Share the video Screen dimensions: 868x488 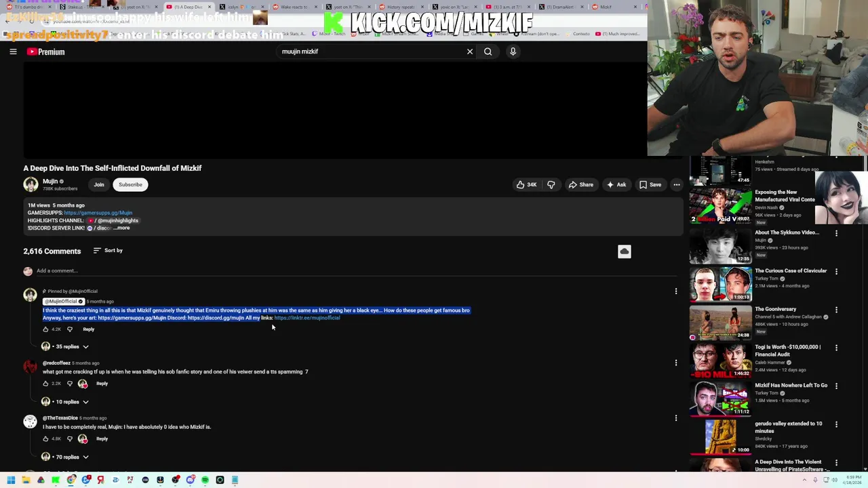[x=581, y=184]
